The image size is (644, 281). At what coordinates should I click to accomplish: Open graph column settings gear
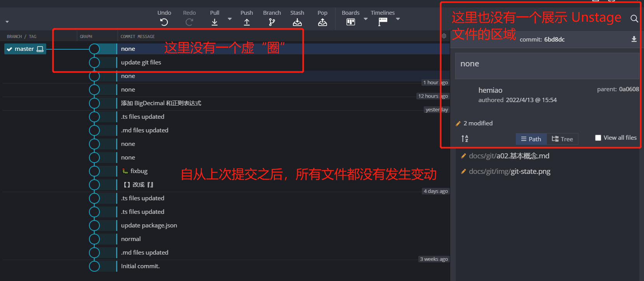444,36
